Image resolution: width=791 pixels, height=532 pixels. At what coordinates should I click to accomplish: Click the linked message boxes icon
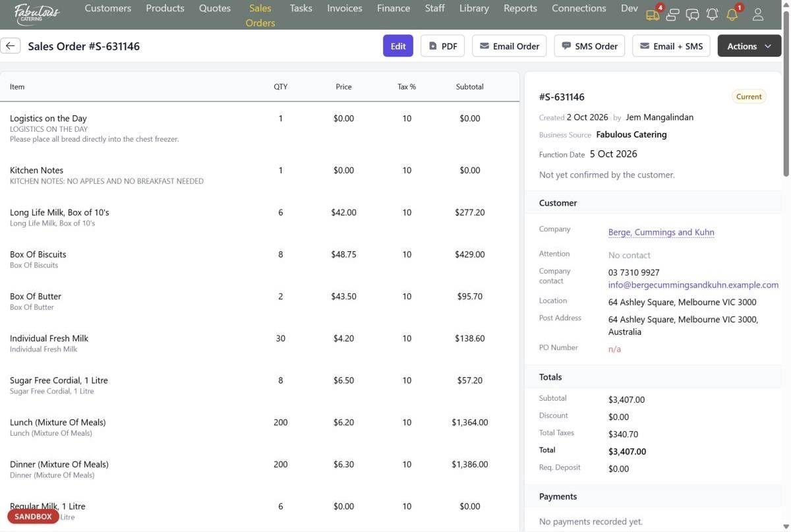[672, 15]
